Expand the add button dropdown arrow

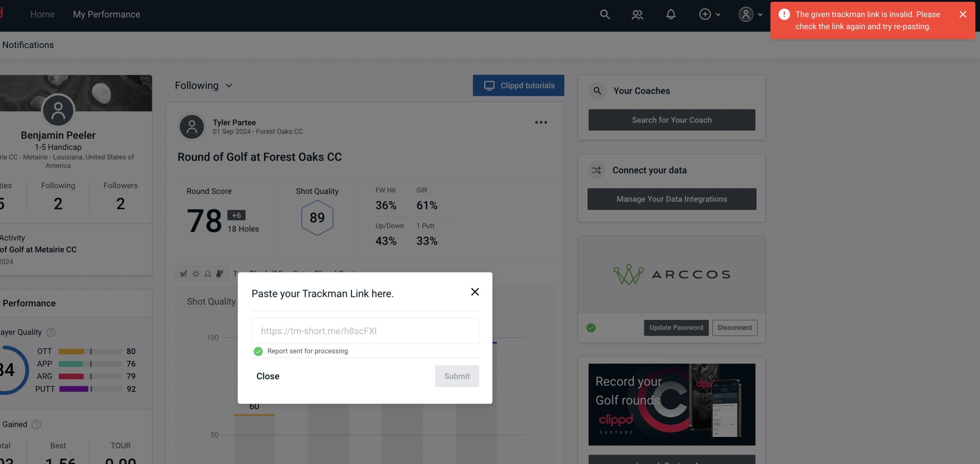[718, 14]
